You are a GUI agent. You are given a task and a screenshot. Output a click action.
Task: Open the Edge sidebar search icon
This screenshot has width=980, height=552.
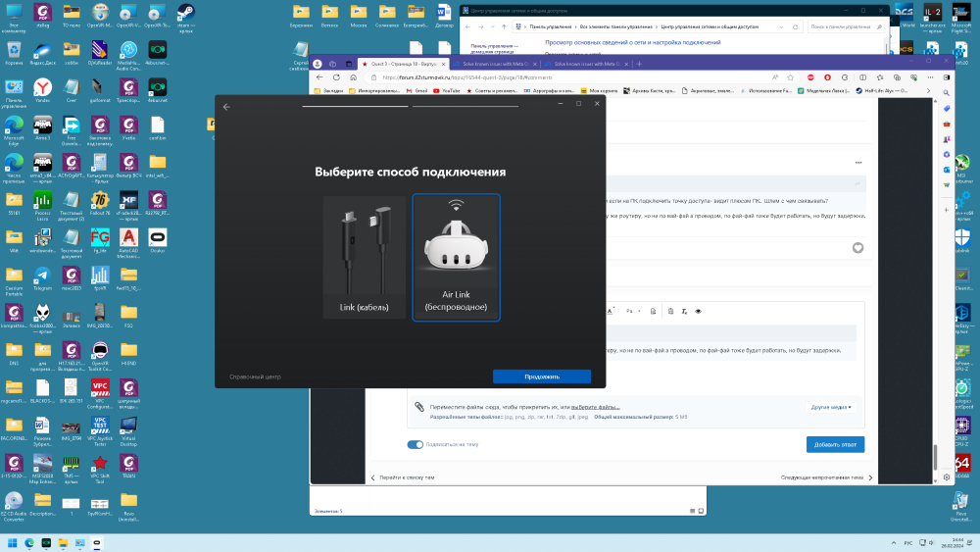tap(947, 92)
